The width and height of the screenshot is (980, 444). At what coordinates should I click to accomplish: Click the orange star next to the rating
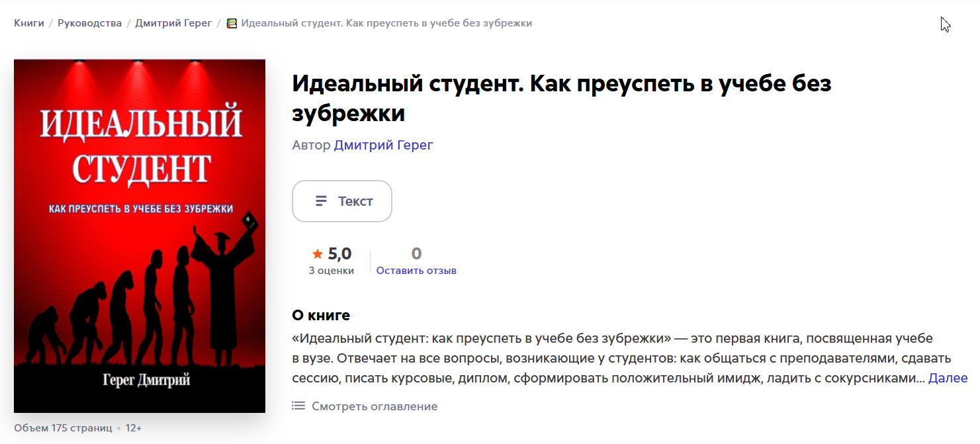[316, 253]
